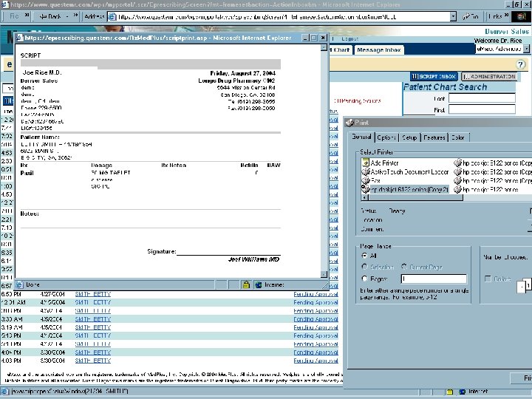
Task: Click the First name search field
Action: tap(482, 109)
